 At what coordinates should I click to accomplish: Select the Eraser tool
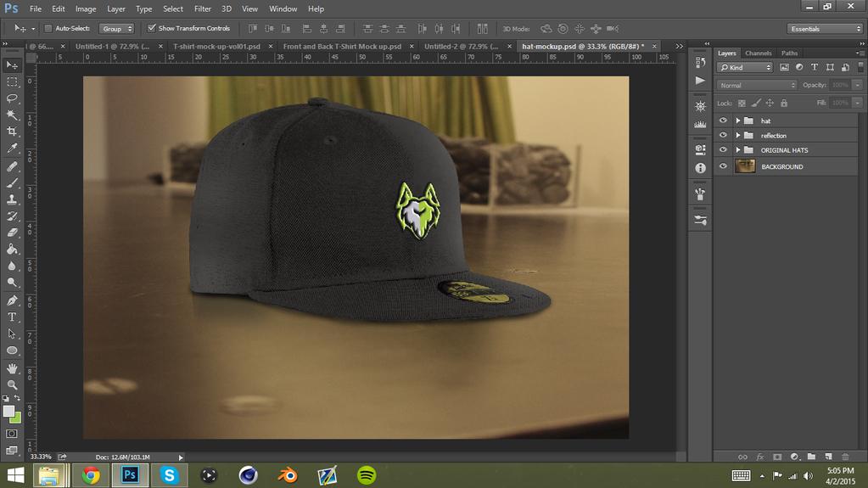pyautogui.click(x=12, y=233)
